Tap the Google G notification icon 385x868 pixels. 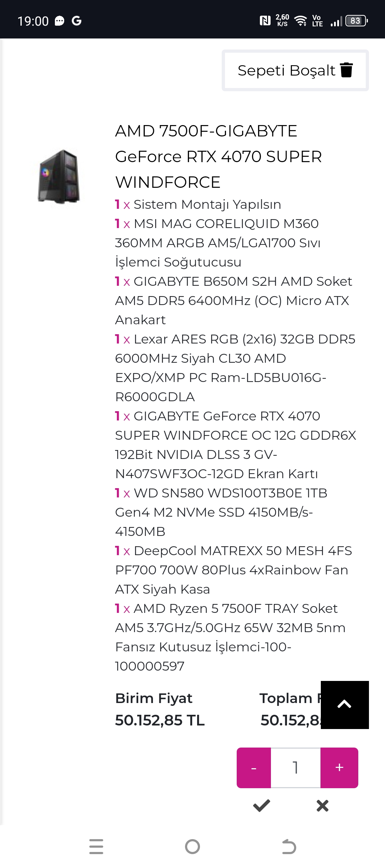click(x=77, y=21)
